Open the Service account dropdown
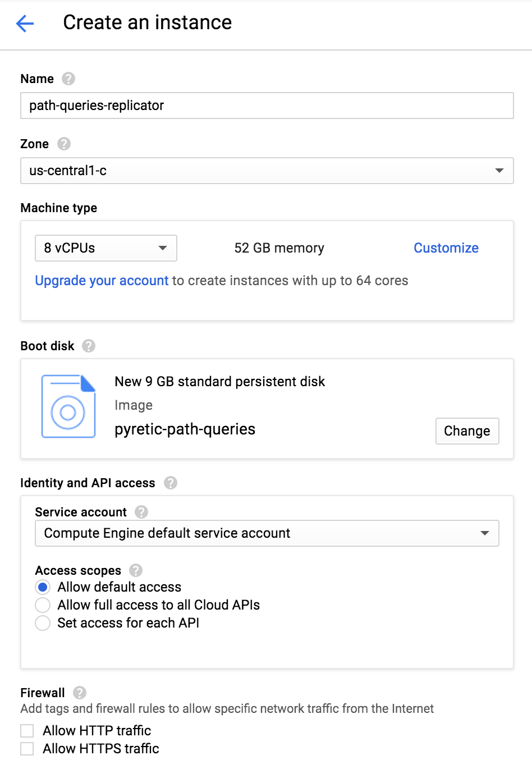 tap(267, 533)
